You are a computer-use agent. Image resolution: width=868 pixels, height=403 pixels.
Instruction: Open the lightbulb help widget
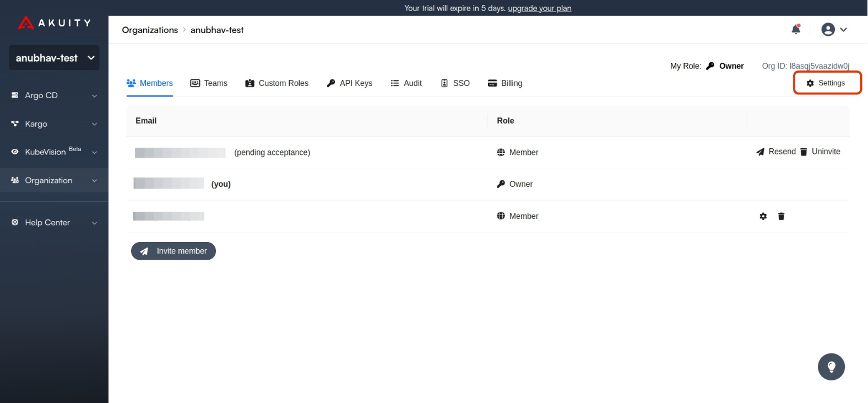click(832, 367)
